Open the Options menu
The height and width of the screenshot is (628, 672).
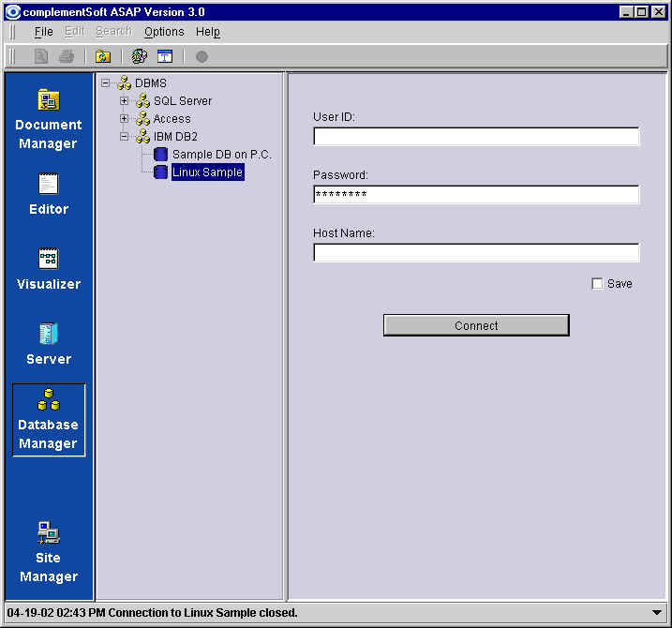click(x=164, y=32)
